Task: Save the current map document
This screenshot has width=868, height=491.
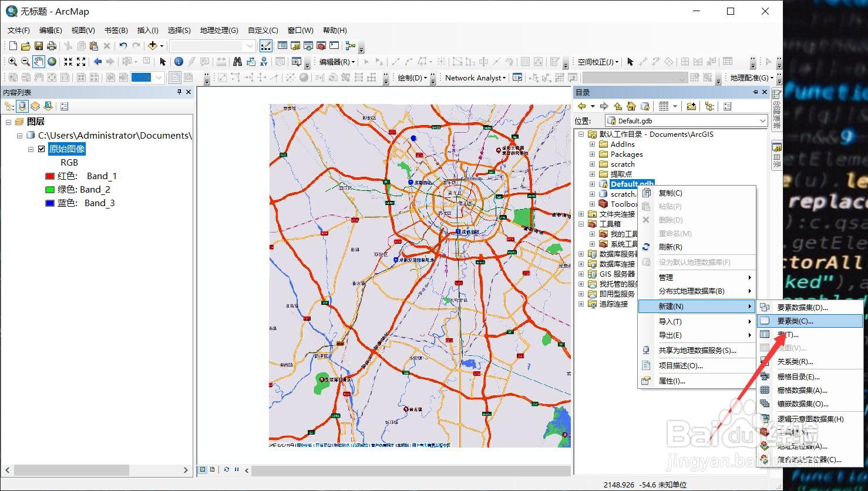Action: (38, 46)
